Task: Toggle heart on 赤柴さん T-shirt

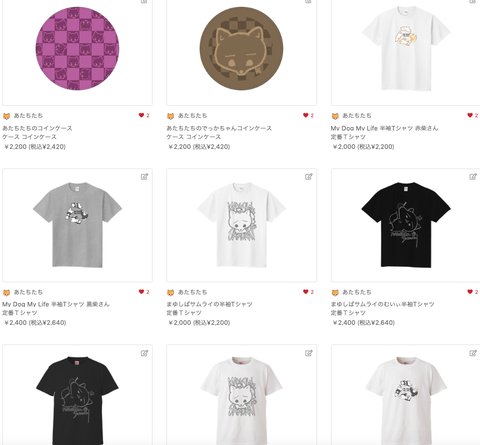Action: pyautogui.click(x=470, y=115)
